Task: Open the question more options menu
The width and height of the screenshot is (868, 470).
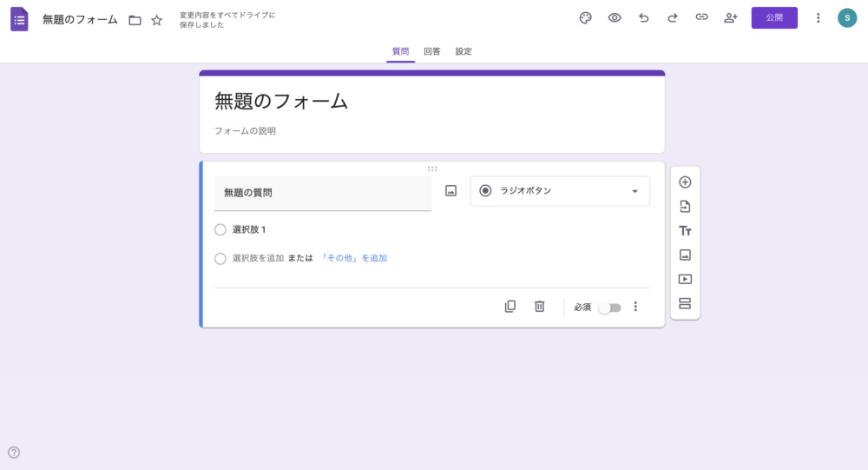Action: (635, 307)
